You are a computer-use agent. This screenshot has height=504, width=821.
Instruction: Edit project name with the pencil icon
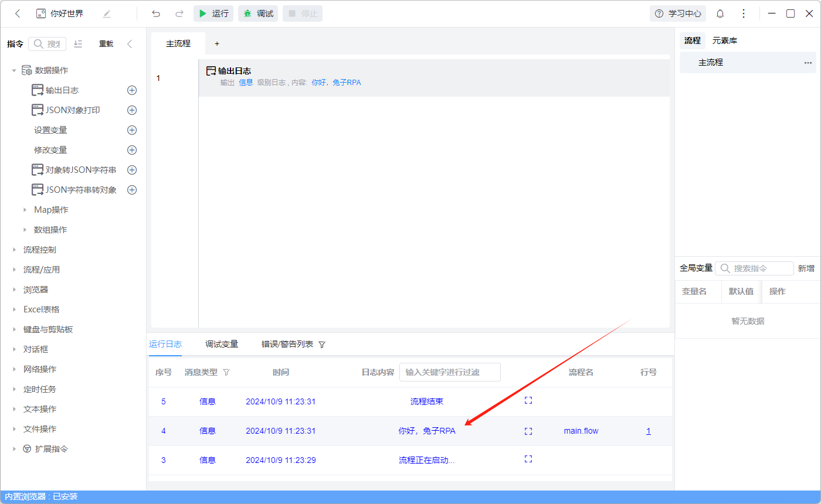click(x=107, y=13)
